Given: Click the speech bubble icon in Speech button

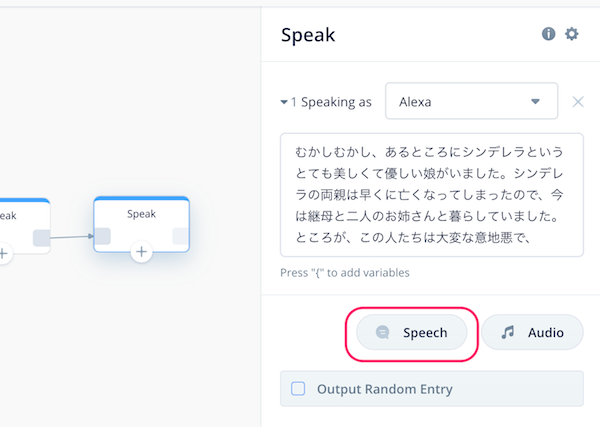Looking at the screenshot, I should 382,332.
